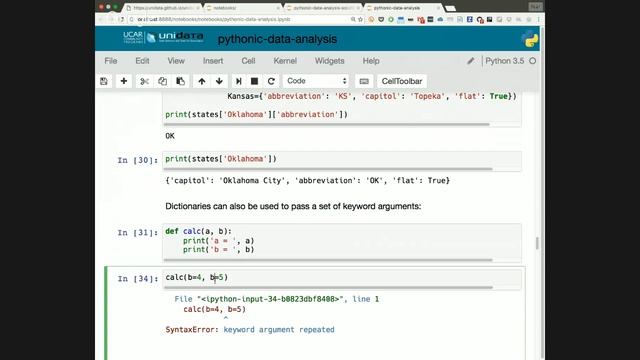
Task: Click the File "<ipython-input-34..." traceback line
Action: pyautogui.click(x=277, y=299)
